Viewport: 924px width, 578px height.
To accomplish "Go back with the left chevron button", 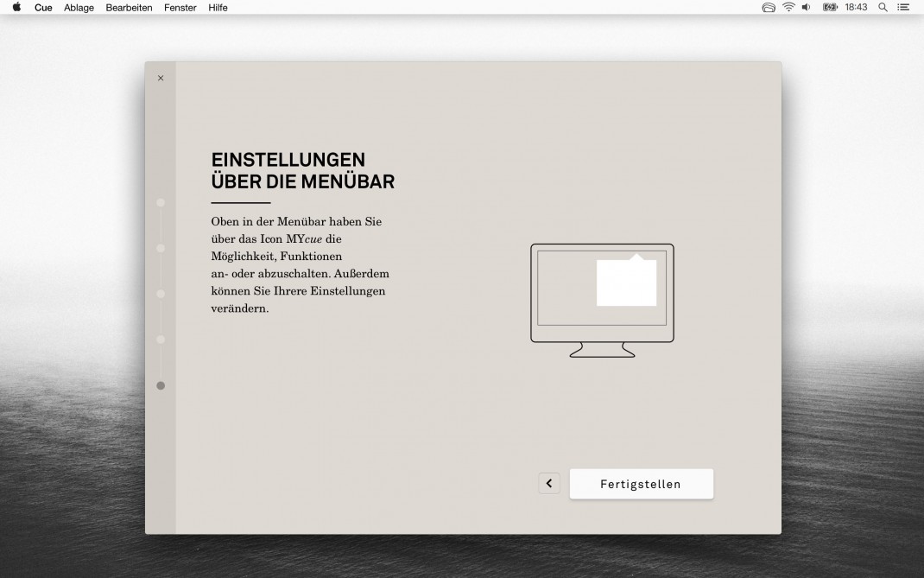I will coord(549,484).
